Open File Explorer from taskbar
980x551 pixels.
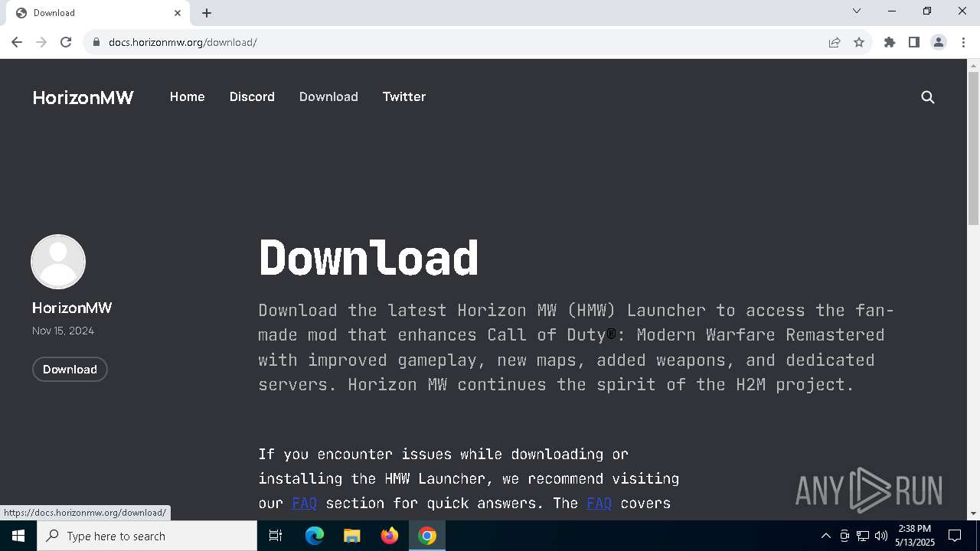point(352,536)
